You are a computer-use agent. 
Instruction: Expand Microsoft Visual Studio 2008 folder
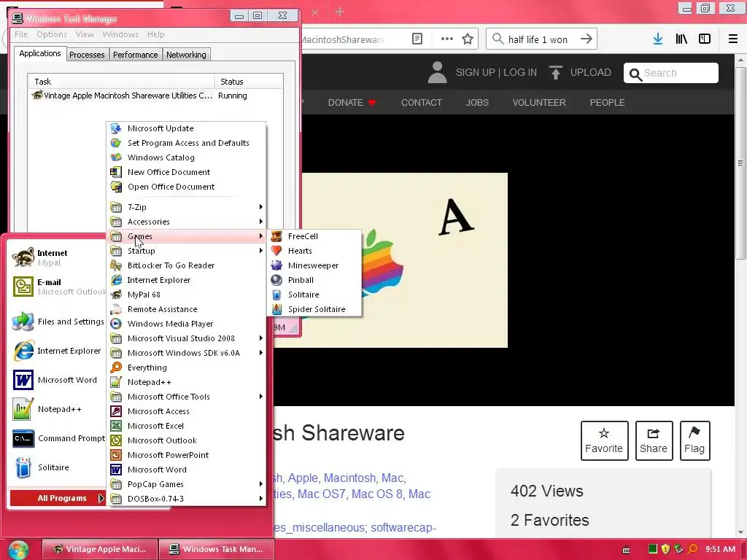186,338
